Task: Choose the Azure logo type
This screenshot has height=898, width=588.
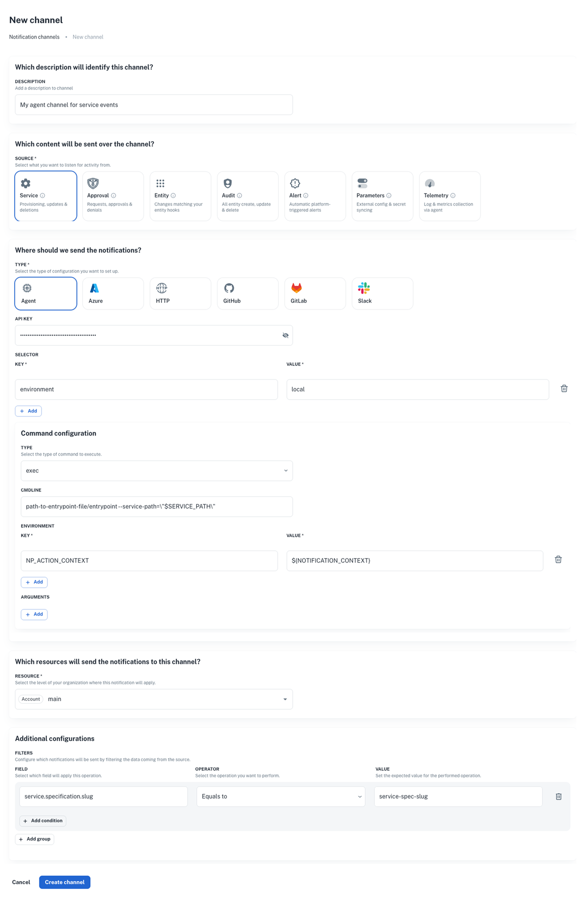Action: pos(94,288)
